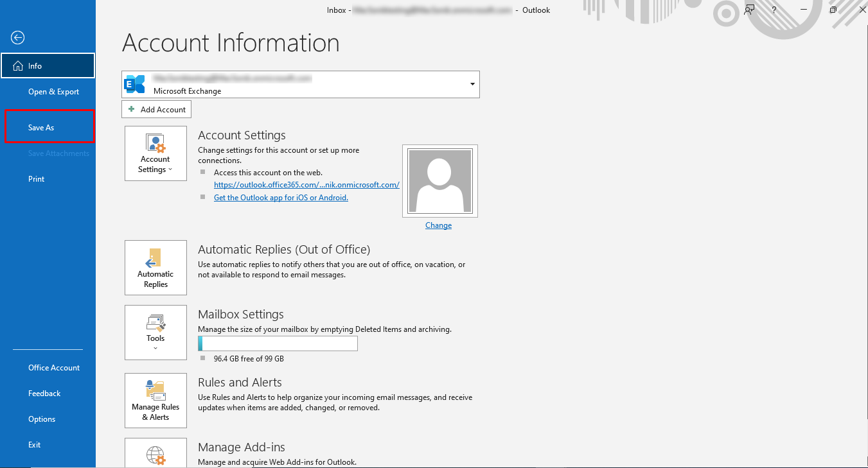Minimize the Outlook window

pos(804,10)
